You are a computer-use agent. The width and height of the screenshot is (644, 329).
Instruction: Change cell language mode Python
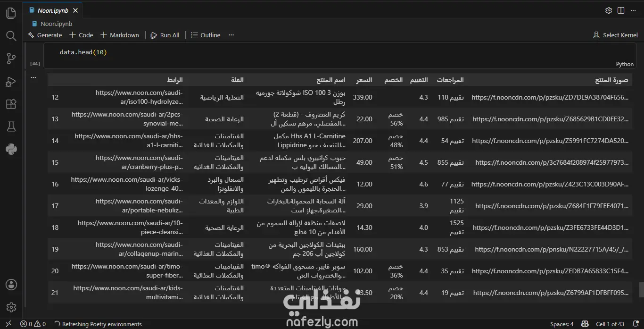click(625, 64)
